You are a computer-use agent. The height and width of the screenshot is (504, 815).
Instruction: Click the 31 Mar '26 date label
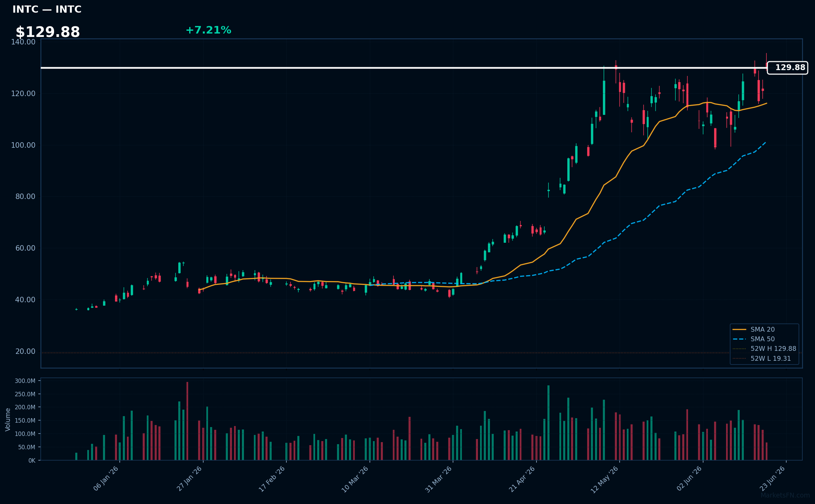pos(439,479)
